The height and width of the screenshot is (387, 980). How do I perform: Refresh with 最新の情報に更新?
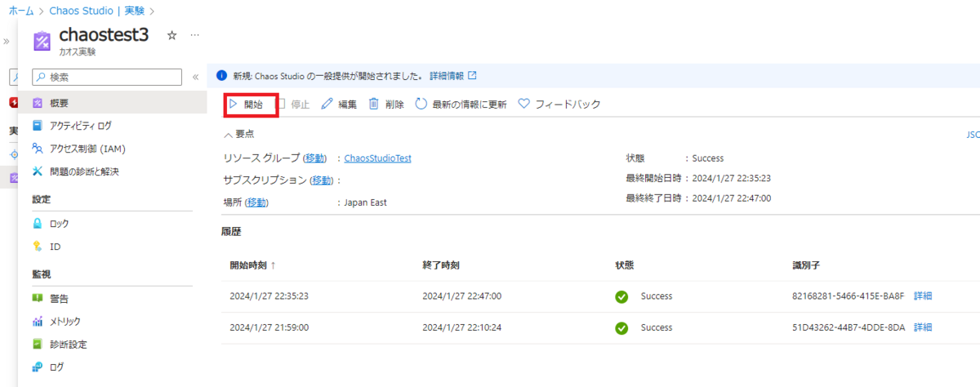[x=461, y=105]
